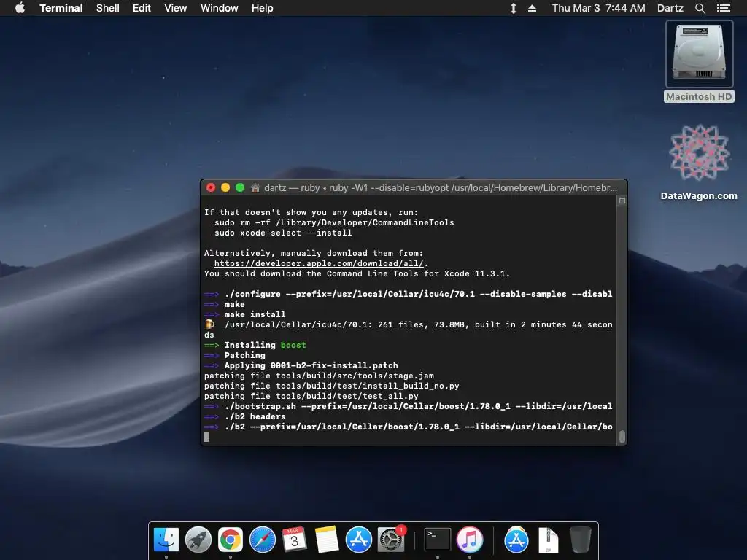Minimize the Terminal window with yellow button
This screenshot has height=560, width=747.
[x=225, y=187]
